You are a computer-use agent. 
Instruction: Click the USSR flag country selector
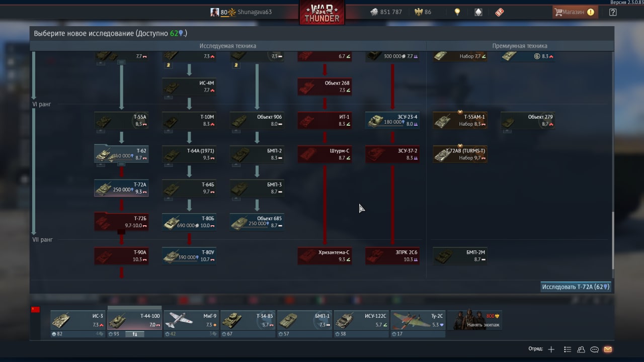coord(35,309)
